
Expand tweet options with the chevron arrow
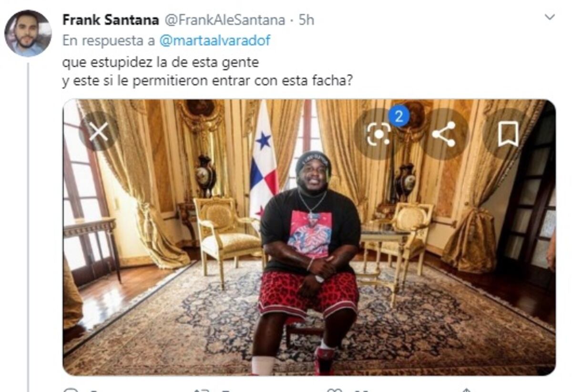click(x=550, y=18)
